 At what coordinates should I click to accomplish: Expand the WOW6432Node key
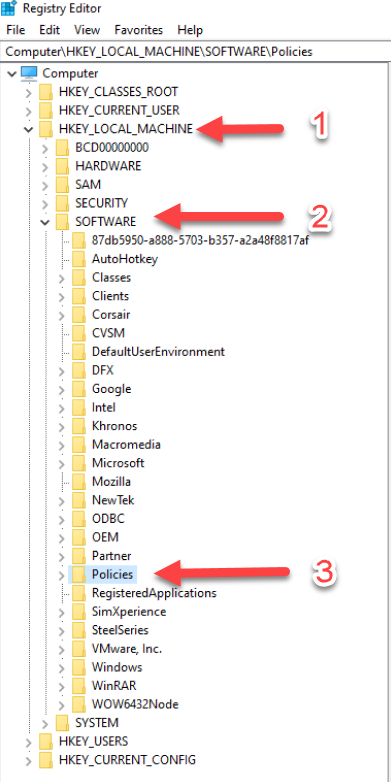tap(61, 704)
